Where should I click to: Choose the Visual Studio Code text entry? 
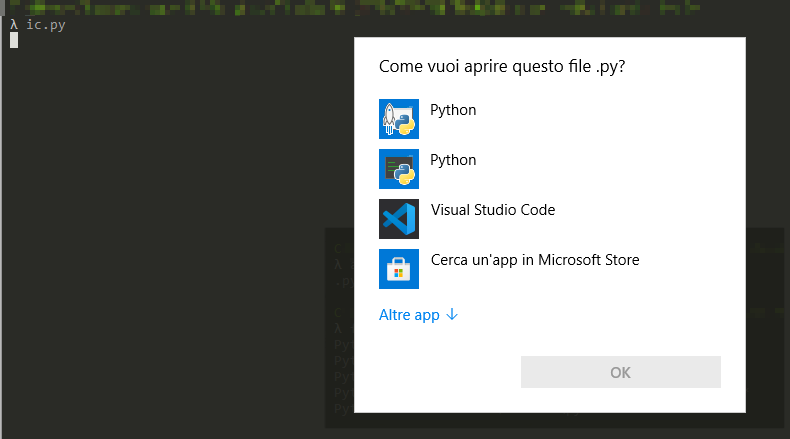pyautogui.click(x=492, y=210)
